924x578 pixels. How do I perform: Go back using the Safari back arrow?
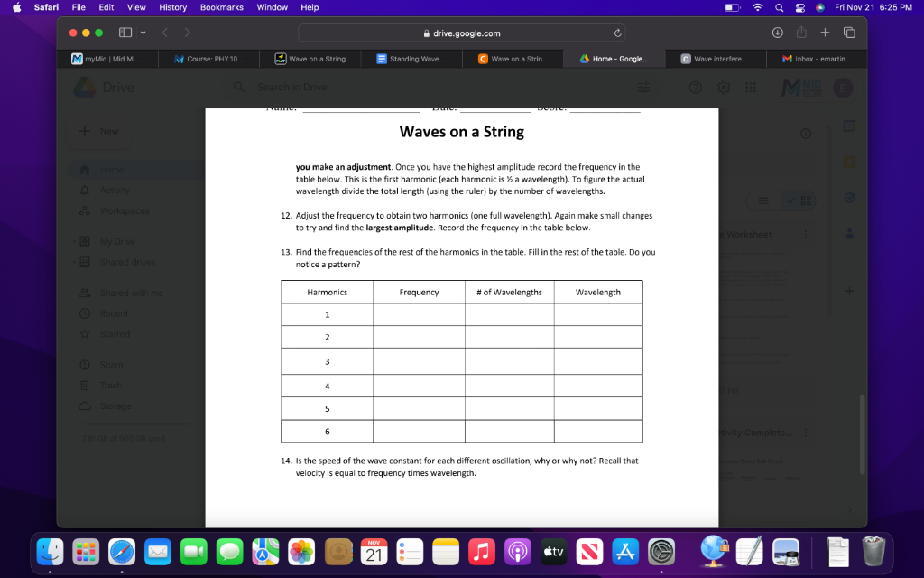click(x=165, y=33)
